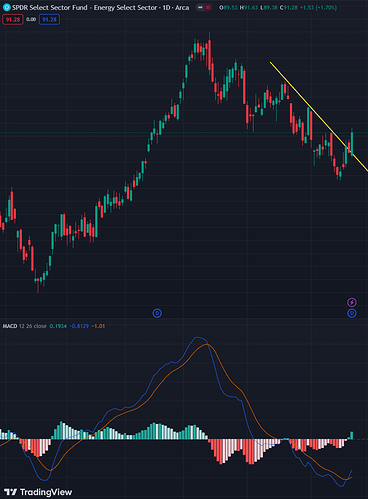Click the blue 91.28 buy price box
Image resolution: width=368 pixels, height=499 pixels.
click(49, 20)
